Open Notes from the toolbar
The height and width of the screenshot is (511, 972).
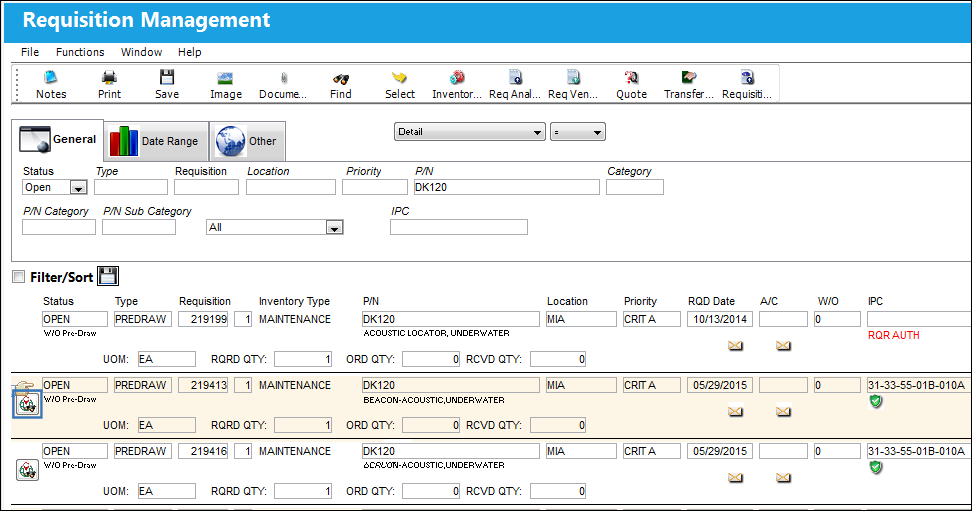click(50, 84)
